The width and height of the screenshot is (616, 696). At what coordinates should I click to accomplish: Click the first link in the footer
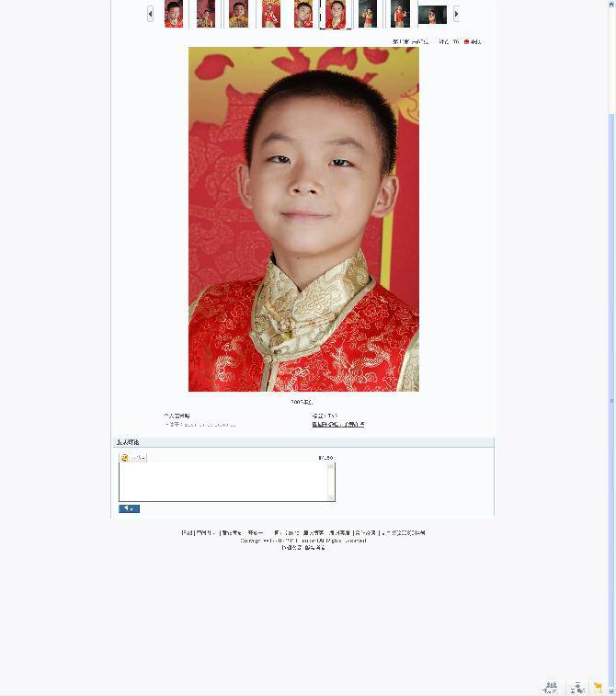click(187, 532)
